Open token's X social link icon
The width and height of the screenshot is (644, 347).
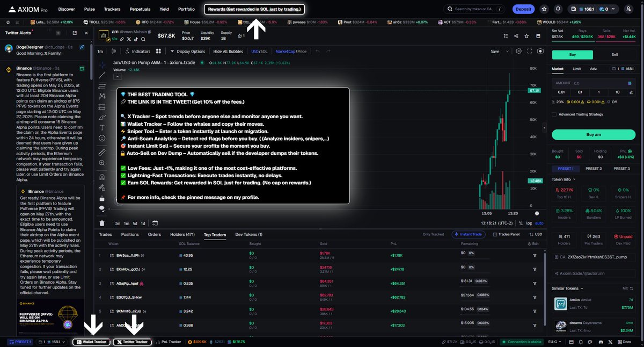(129, 39)
